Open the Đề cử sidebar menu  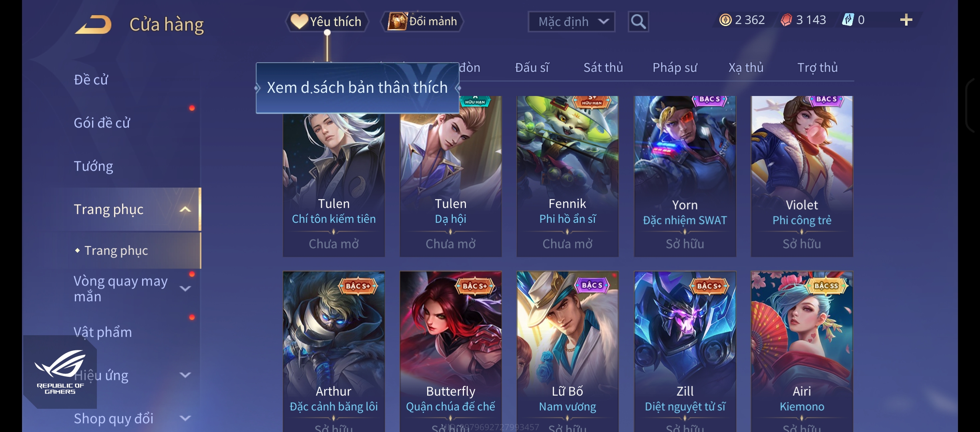pos(91,80)
